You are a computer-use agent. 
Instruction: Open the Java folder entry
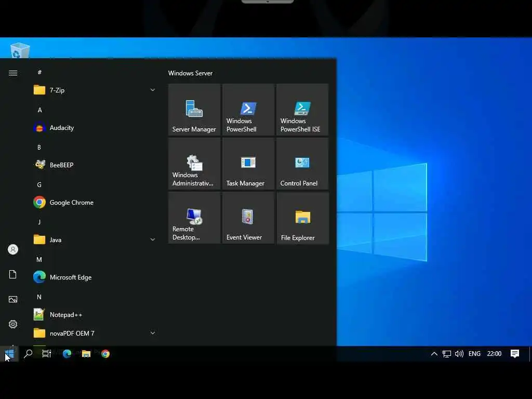point(96,240)
